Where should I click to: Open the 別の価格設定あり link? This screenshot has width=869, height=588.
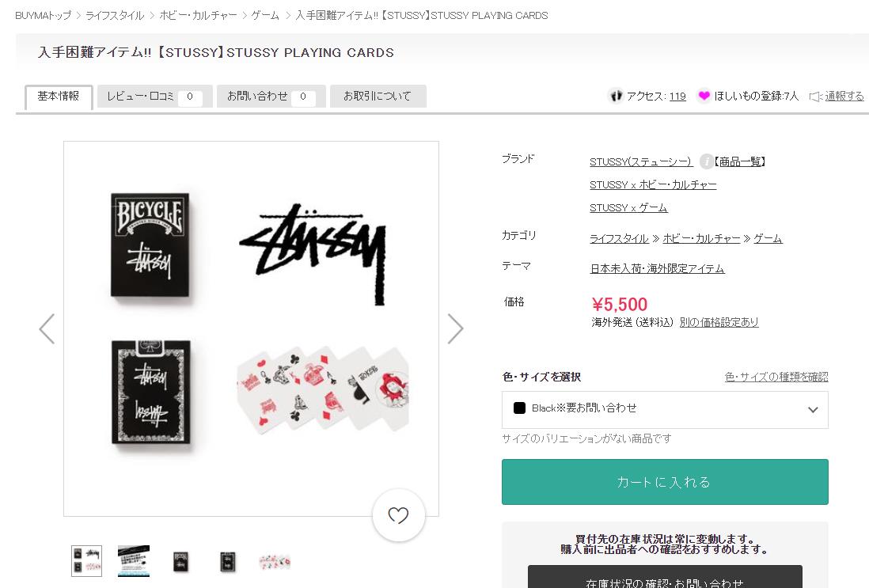(719, 322)
